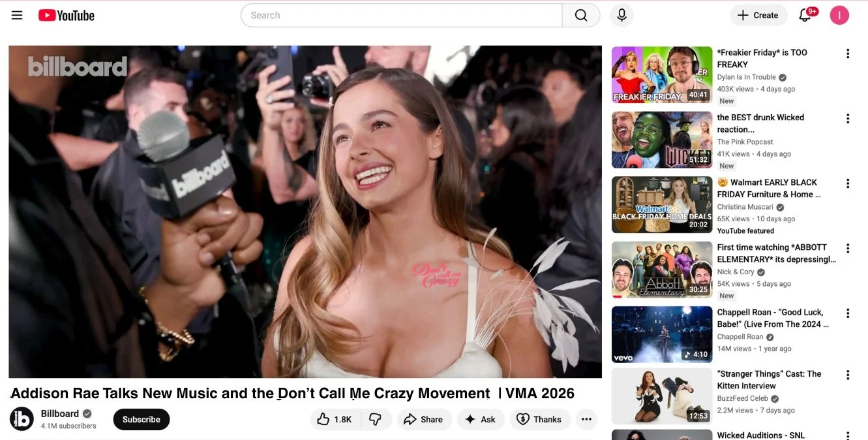Open account avatar menu
Screen dimensions: 868x440
(839, 15)
